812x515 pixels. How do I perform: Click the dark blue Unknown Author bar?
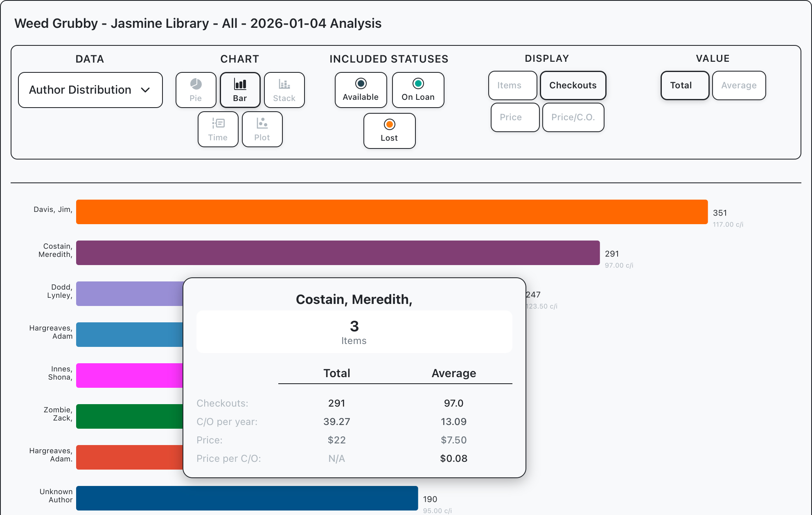(x=247, y=498)
